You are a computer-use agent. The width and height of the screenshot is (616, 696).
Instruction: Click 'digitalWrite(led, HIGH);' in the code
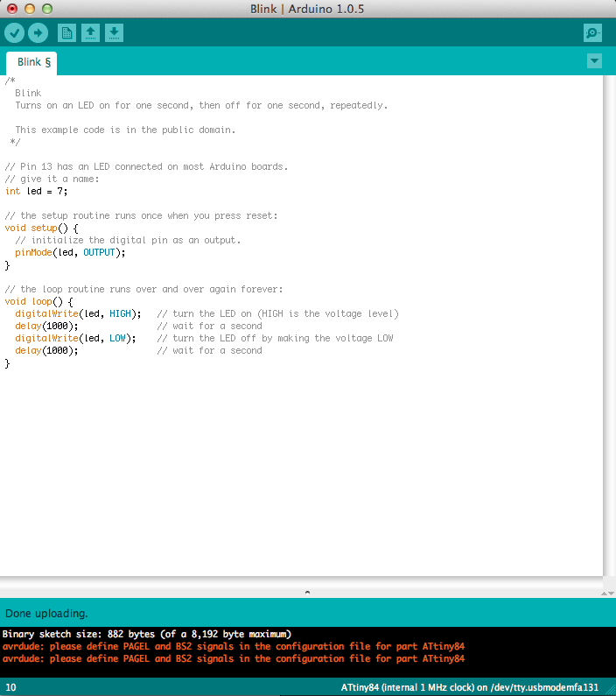[x=78, y=313]
